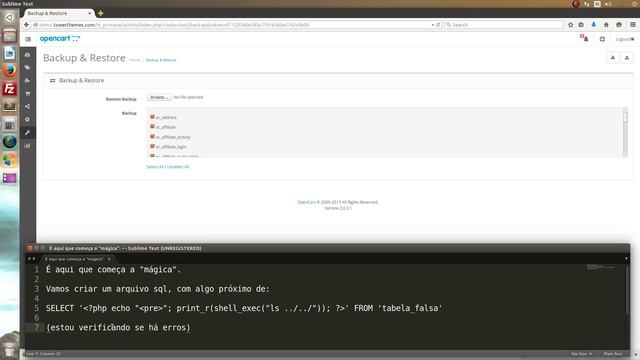Open Tab Size selector in Sublime status bar
Screen dimensions: 640x360
pos(582,354)
